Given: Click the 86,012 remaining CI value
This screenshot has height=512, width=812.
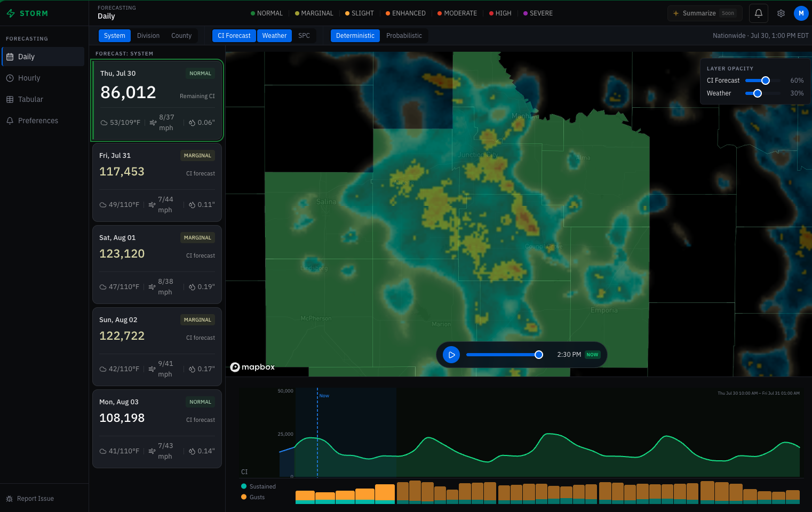Looking at the screenshot, I should (x=128, y=92).
